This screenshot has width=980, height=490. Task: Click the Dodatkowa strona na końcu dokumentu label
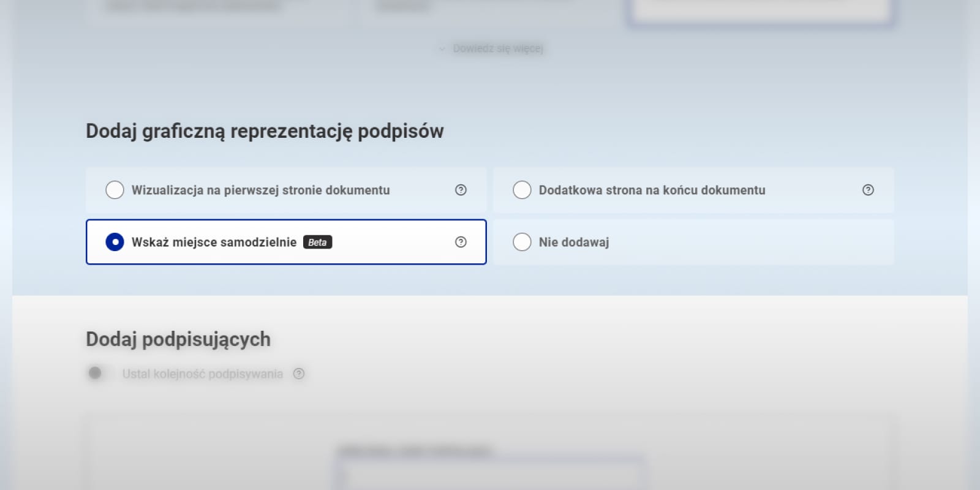[652, 190]
